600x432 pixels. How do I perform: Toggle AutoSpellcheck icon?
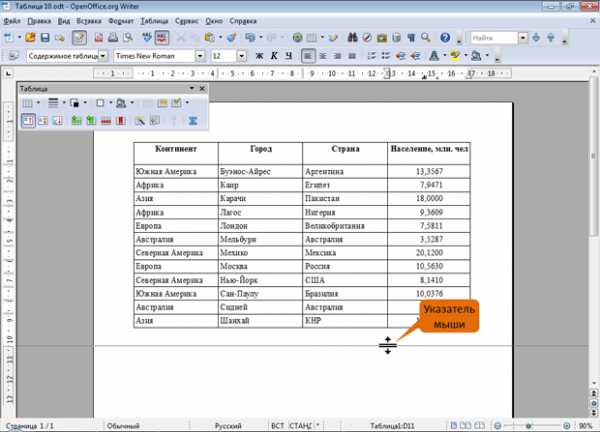click(162, 37)
